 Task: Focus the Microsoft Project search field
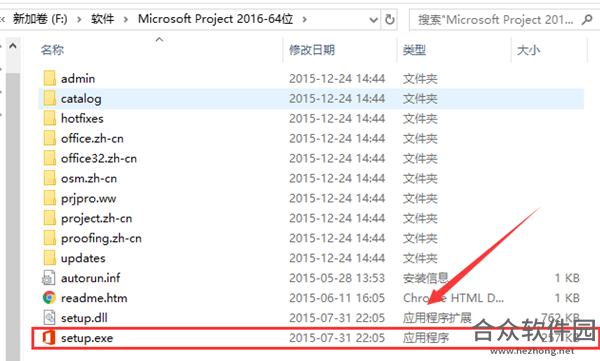[x=496, y=19]
